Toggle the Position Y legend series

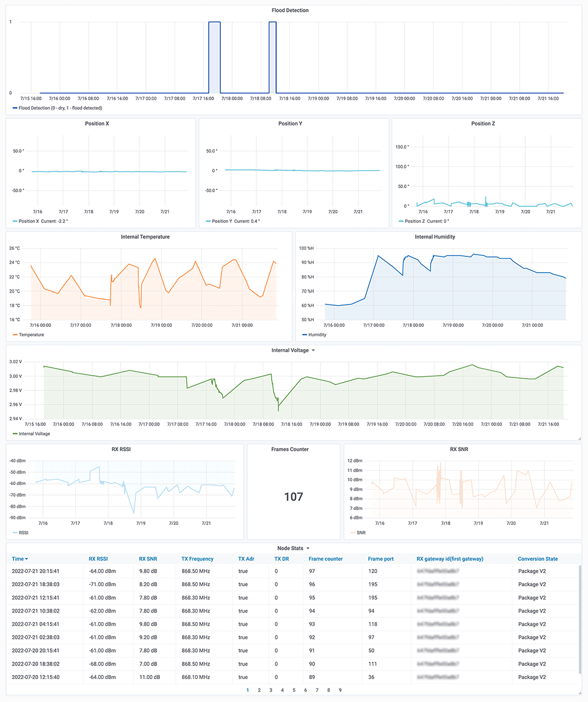pos(222,221)
